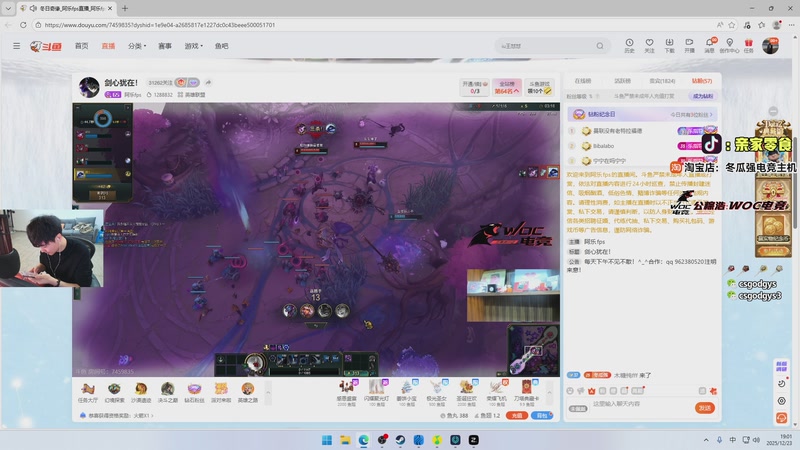Image resolution: width=800 pixels, height=450 pixels.
Task: Open the 斗鱼游戏 button
Action: [x=539, y=87]
